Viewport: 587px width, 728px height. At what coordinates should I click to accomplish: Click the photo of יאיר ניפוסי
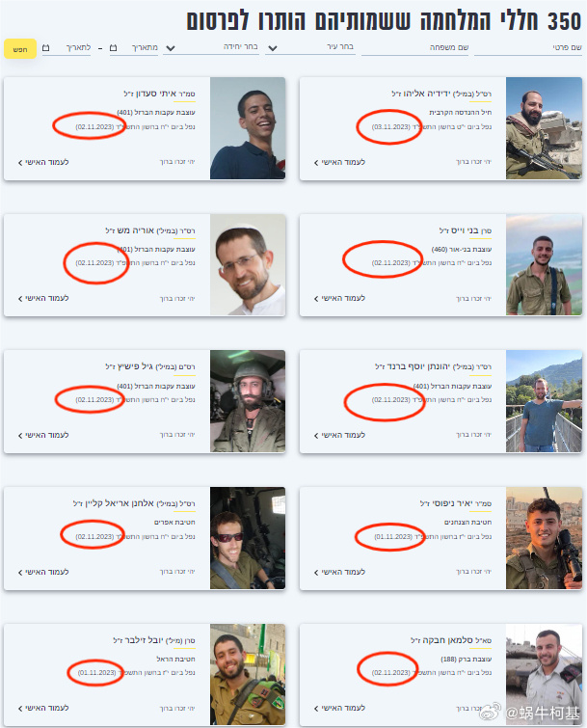coord(544,538)
